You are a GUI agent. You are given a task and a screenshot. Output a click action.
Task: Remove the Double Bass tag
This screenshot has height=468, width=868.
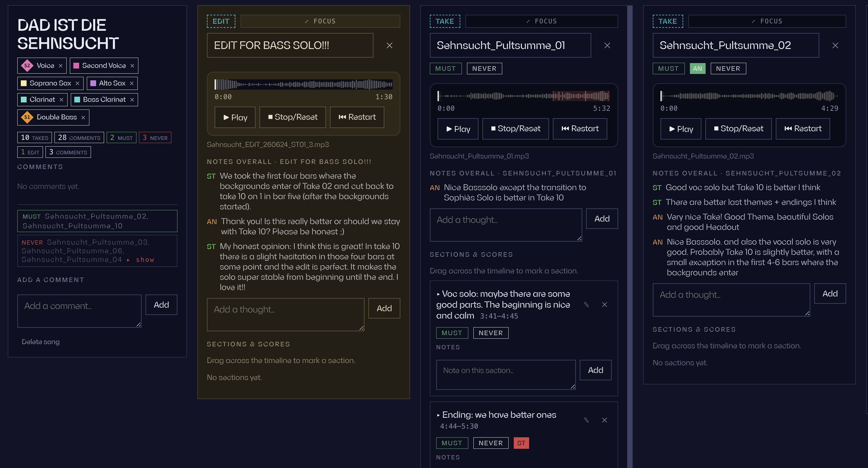coord(83,117)
